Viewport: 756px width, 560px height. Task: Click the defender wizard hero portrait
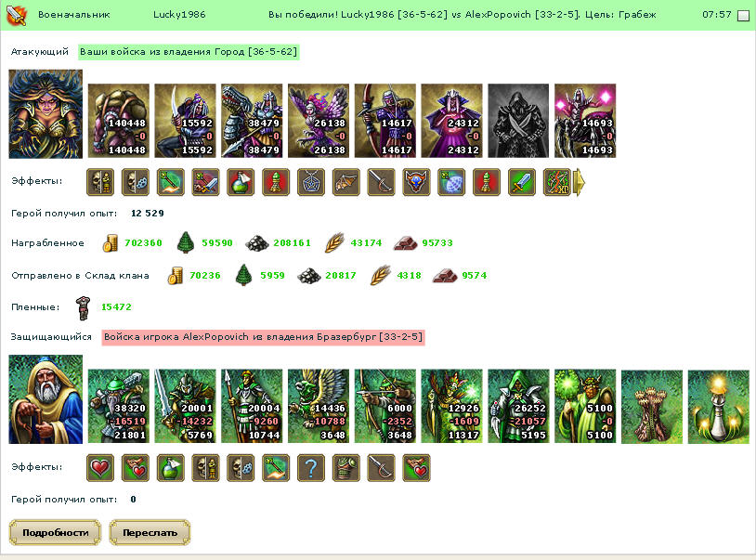[x=46, y=399]
